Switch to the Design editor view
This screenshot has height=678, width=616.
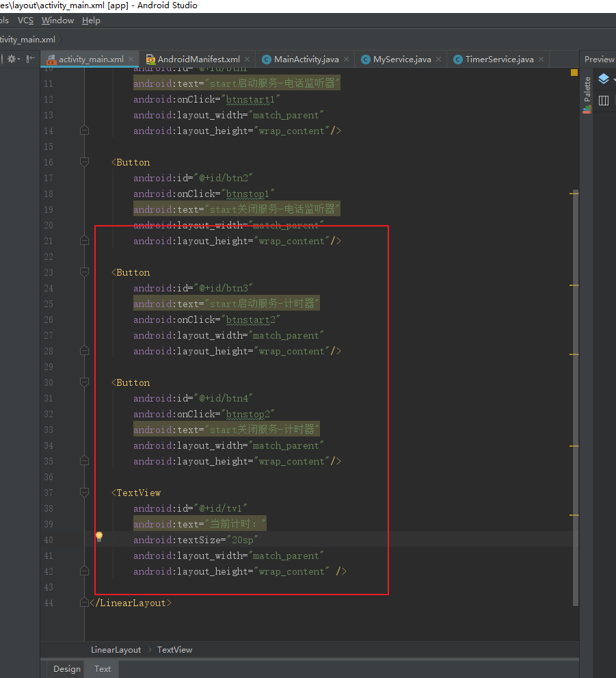[x=66, y=668]
